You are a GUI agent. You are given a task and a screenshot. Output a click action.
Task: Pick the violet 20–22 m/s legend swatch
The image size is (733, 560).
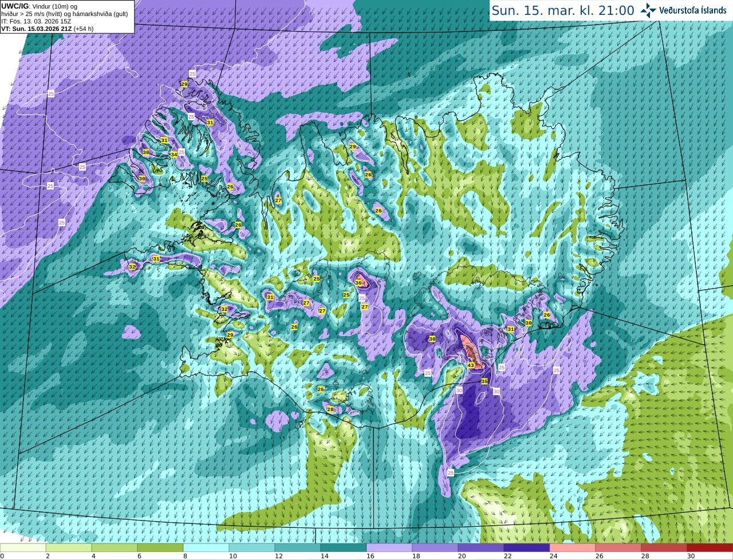coord(481,548)
